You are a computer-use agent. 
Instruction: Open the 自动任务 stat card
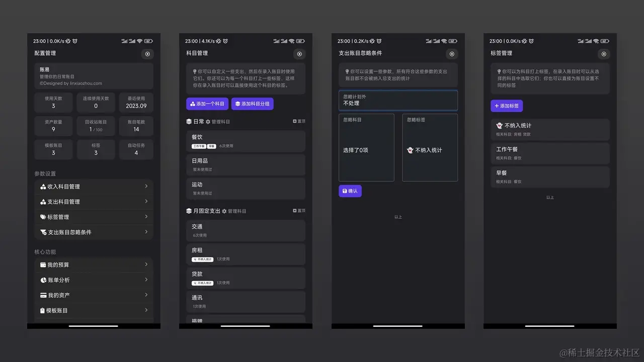click(136, 149)
